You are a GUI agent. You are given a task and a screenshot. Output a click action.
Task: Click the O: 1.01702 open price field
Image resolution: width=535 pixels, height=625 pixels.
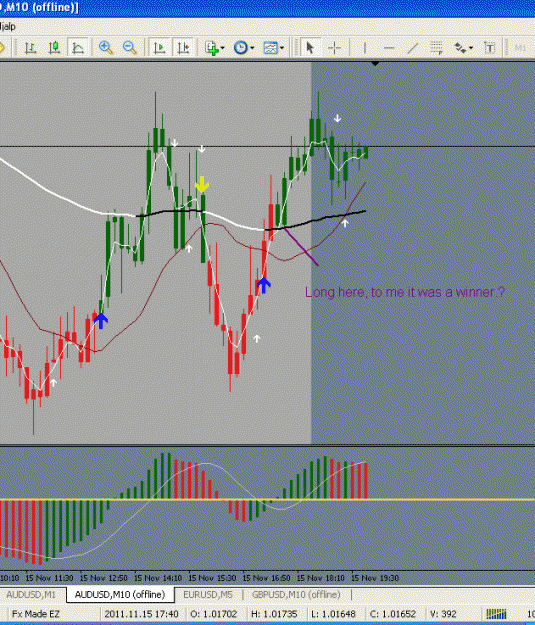214,614
